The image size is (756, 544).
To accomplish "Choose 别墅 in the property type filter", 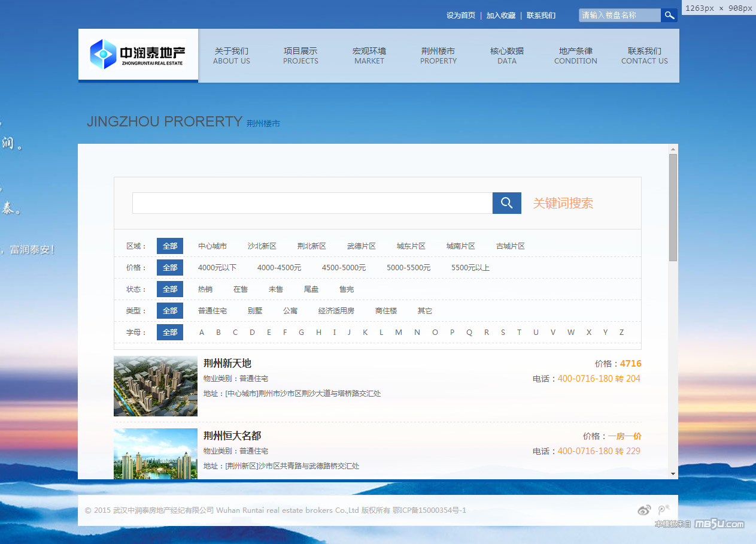I will point(255,311).
